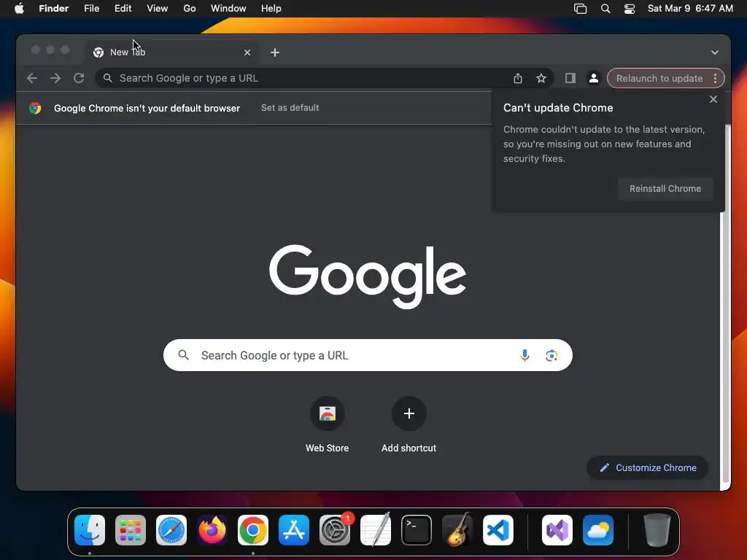Select the New Tab tab

[x=171, y=52]
